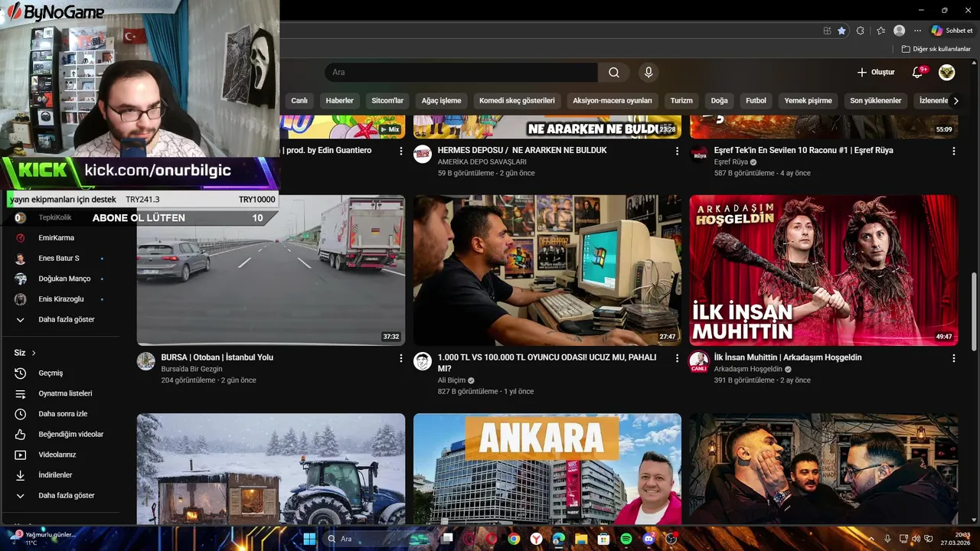
Task: Select the Sitcom'lar filter chip
Action: 387,100
